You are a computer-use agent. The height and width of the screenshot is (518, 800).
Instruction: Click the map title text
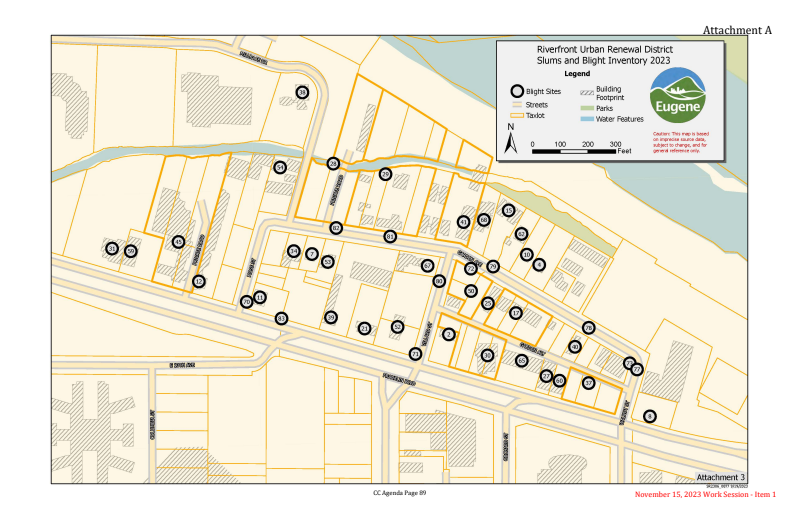[604, 56]
